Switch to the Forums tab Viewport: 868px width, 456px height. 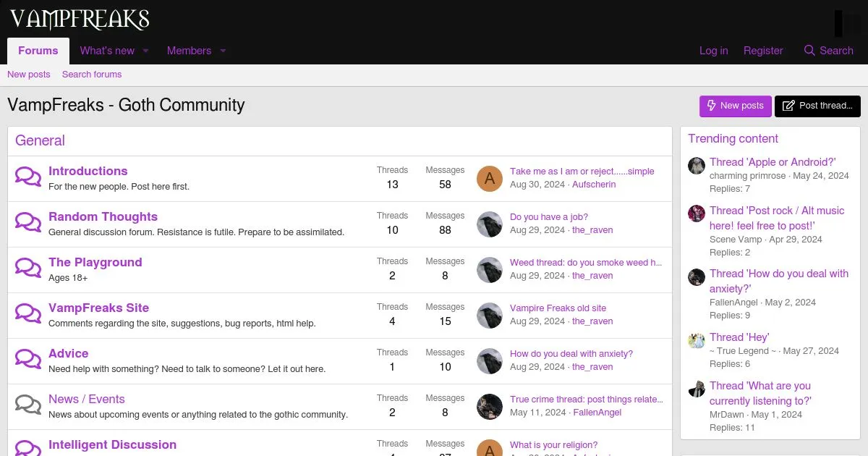[38, 51]
